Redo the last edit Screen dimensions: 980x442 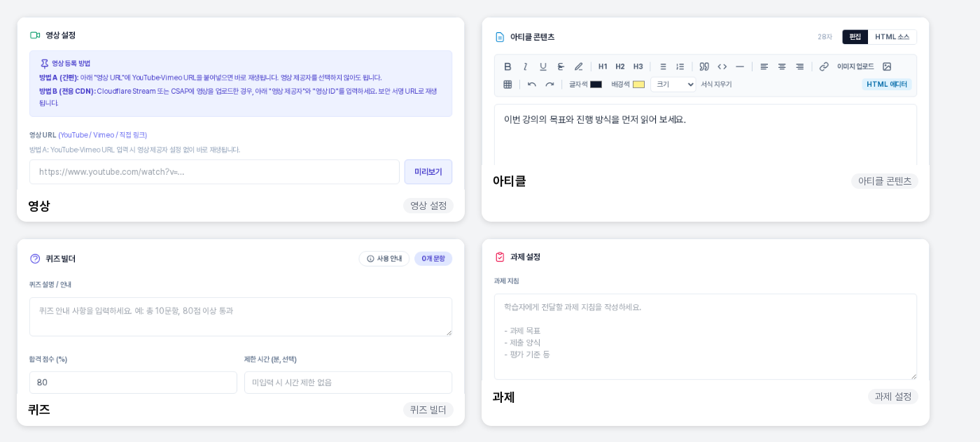coord(549,84)
